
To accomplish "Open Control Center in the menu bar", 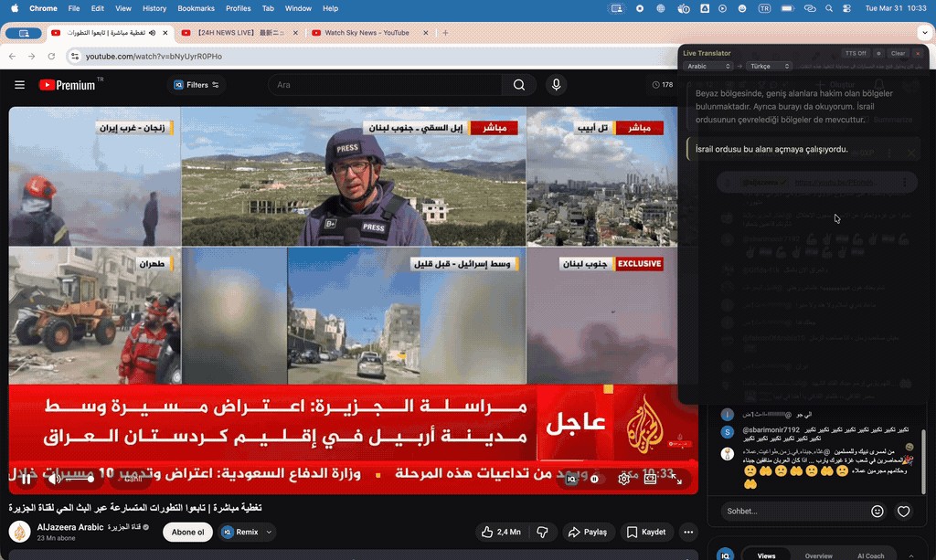I will pos(846,8).
